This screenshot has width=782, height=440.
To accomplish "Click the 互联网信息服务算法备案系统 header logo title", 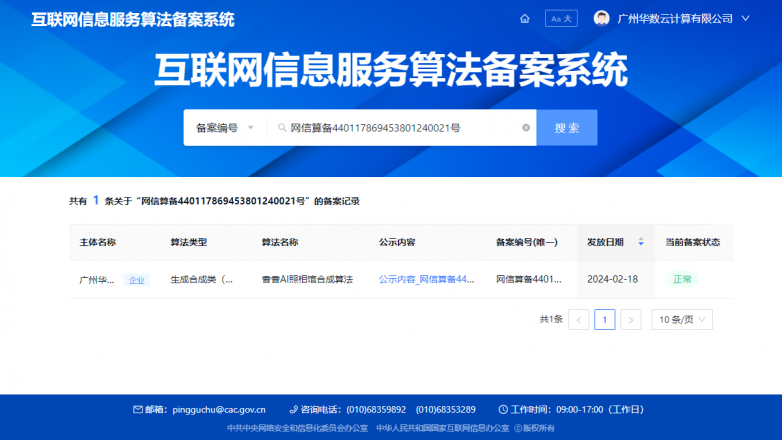I will [133, 19].
